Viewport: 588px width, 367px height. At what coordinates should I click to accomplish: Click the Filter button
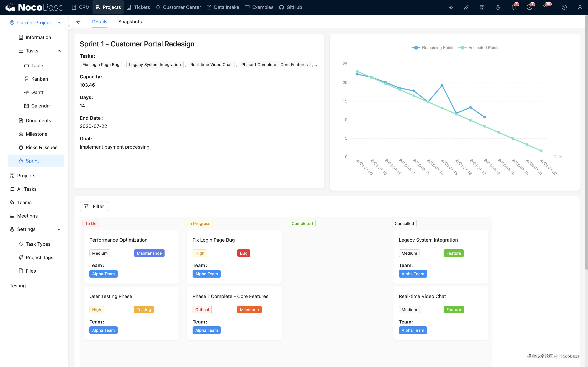(94, 206)
